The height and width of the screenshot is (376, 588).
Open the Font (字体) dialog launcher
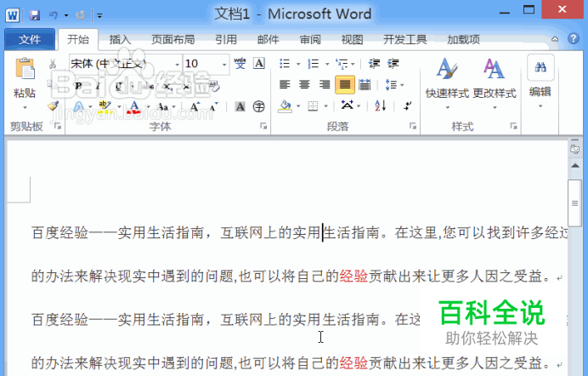(263, 126)
